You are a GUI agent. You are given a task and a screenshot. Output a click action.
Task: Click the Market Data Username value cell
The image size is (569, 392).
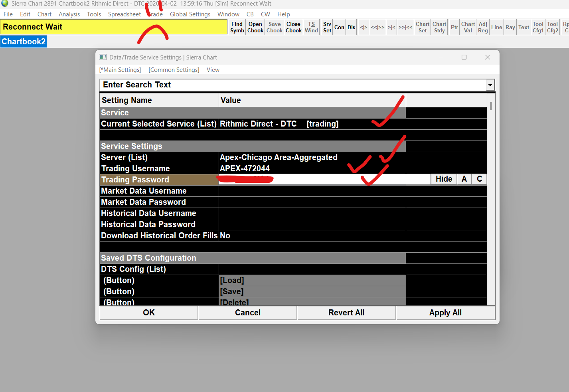[312, 191]
